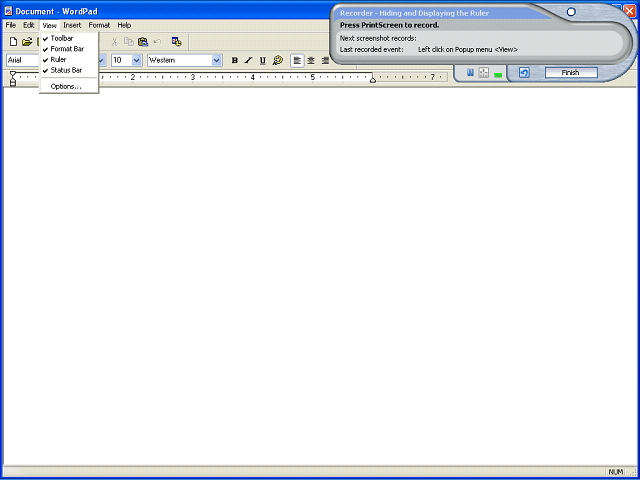This screenshot has height=480, width=640.
Task: Click the Paste clipboard icon
Action: click(143, 42)
